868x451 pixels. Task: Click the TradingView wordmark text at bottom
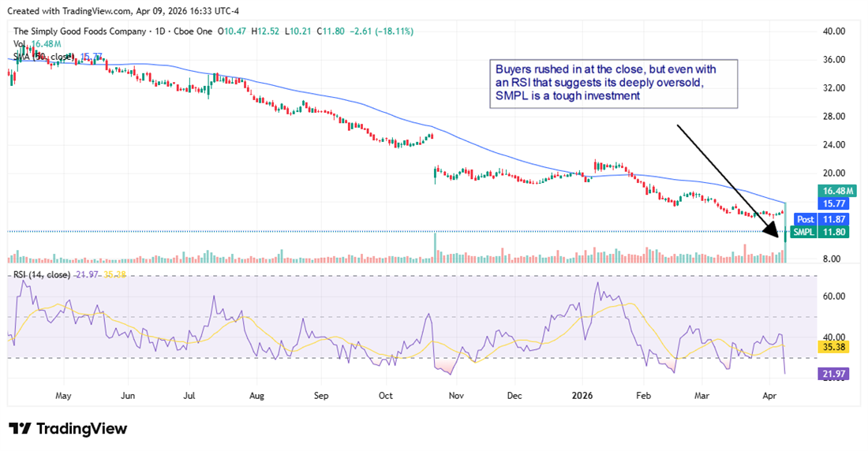pyautogui.click(x=81, y=428)
